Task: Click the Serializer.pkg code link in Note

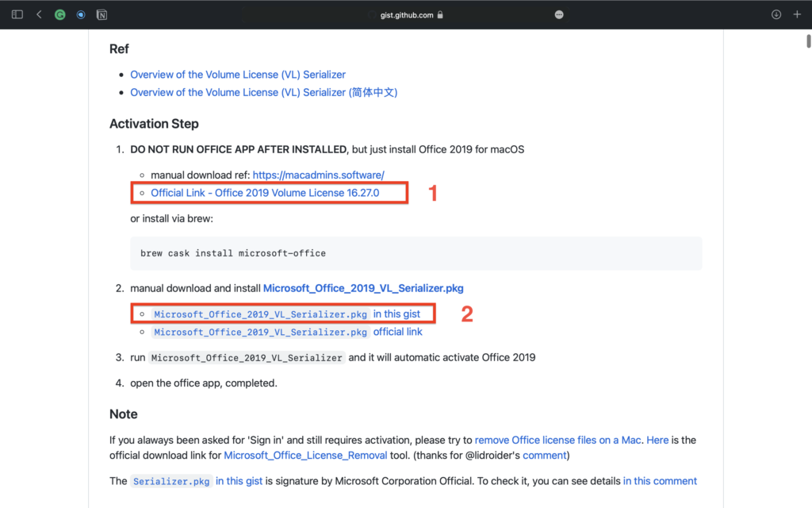Action: 171,482
